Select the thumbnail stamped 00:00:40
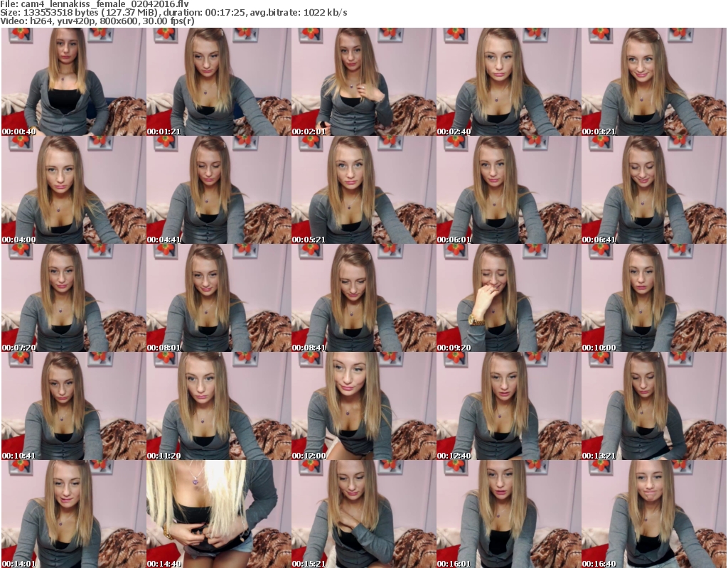The width and height of the screenshot is (728, 568). tap(73, 82)
